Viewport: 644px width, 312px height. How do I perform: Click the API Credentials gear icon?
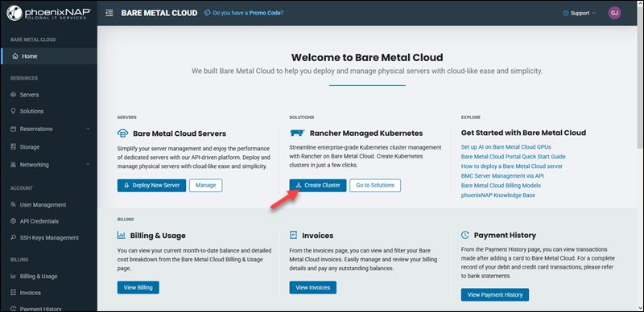pos(13,221)
